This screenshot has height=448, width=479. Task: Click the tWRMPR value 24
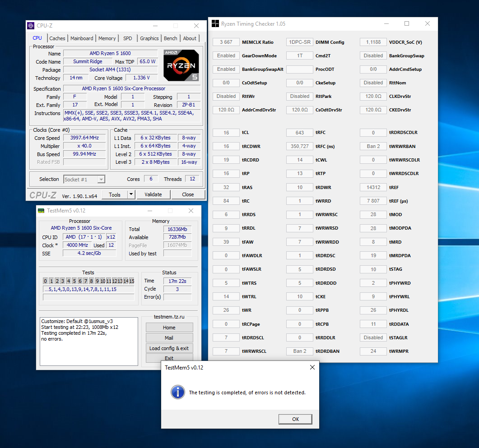(x=373, y=351)
